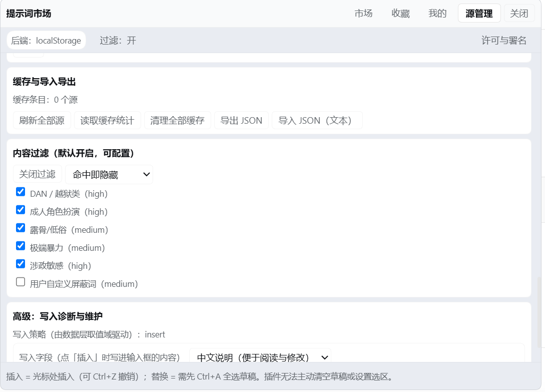Viewport: 545px width, 392px height.
Task: Click the 缓存与导入导出 heading
Action: tap(44, 82)
